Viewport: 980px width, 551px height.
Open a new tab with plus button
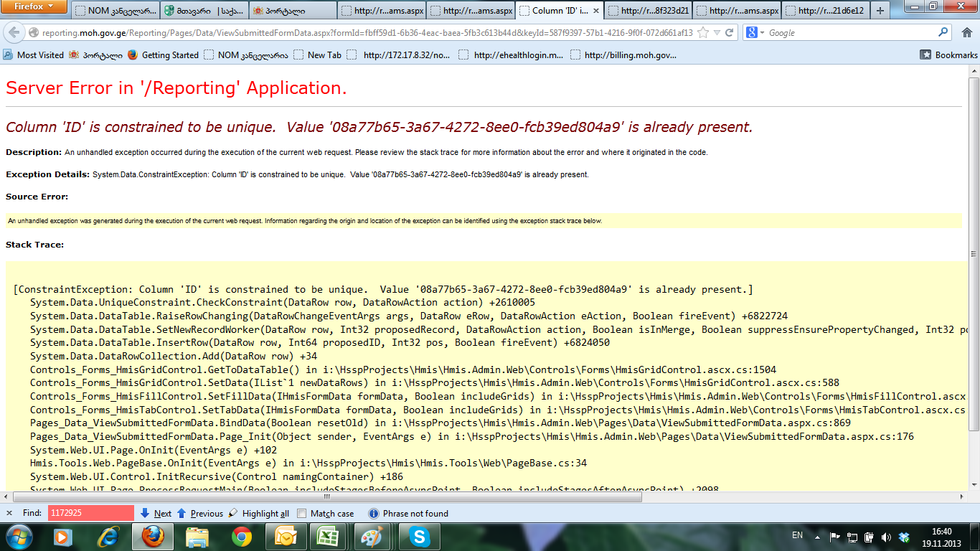tap(880, 11)
